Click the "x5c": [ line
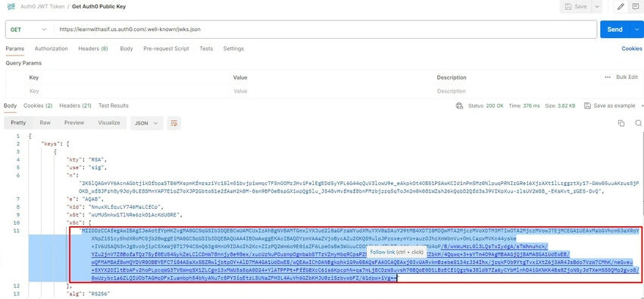 point(78,222)
